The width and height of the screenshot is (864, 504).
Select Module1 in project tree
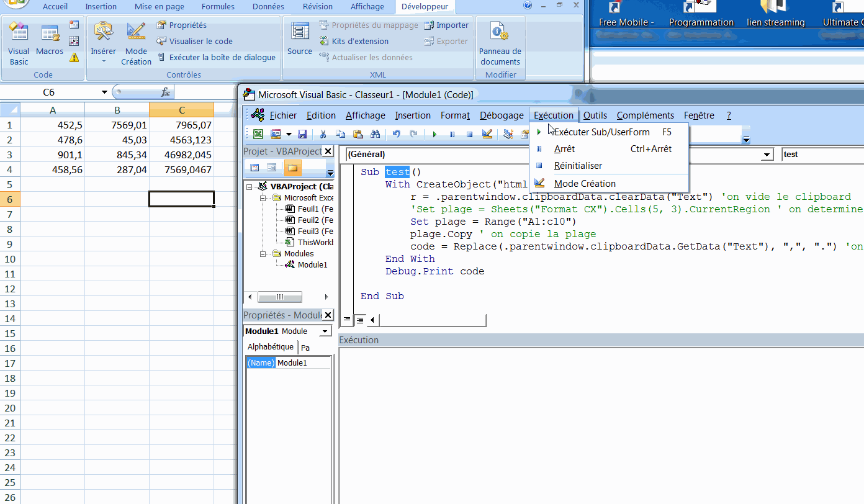[x=312, y=265]
